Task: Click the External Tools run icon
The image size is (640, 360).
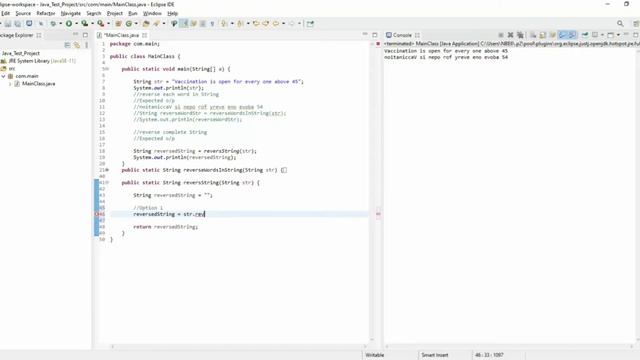Action: coord(100,24)
